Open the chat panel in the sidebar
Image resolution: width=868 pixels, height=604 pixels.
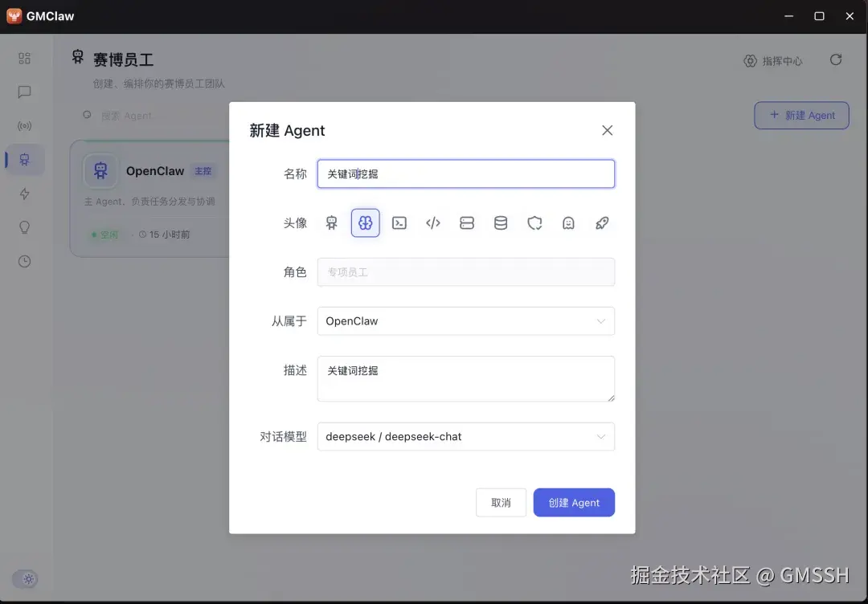(24, 92)
